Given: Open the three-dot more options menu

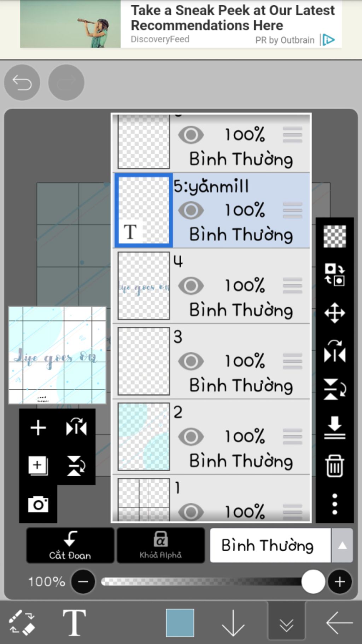Looking at the screenshot, I should tap(334, 504).
